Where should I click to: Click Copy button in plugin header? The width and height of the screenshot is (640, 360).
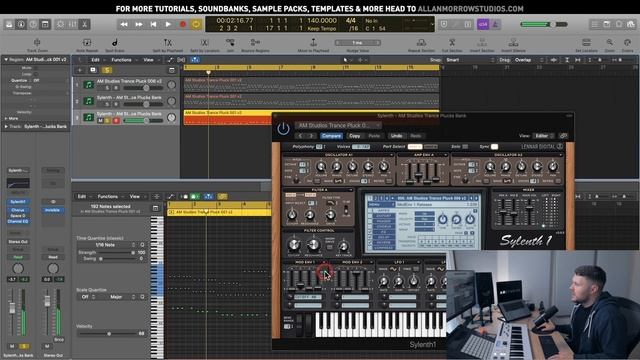354,136
